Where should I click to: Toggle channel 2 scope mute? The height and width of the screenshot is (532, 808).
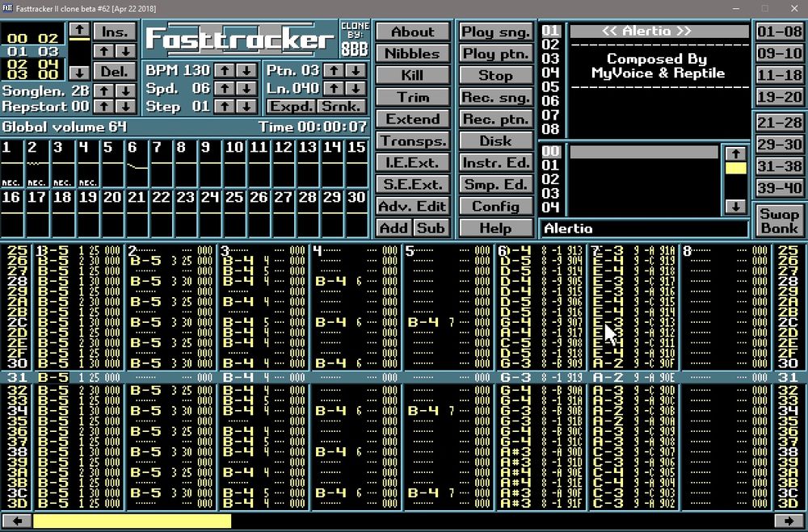[38, 164]
